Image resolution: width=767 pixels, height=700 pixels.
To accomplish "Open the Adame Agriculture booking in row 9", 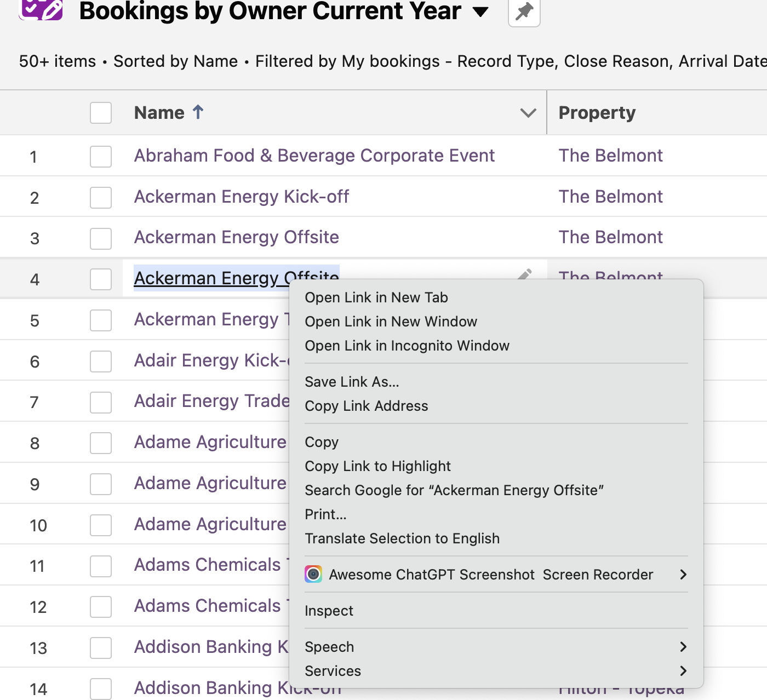I will pyautogui.click(x=210, y=483).
